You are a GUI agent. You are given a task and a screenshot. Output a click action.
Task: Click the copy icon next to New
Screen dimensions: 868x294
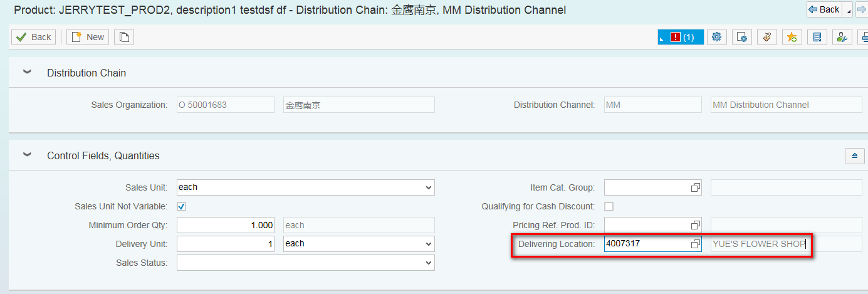[124, 37]
